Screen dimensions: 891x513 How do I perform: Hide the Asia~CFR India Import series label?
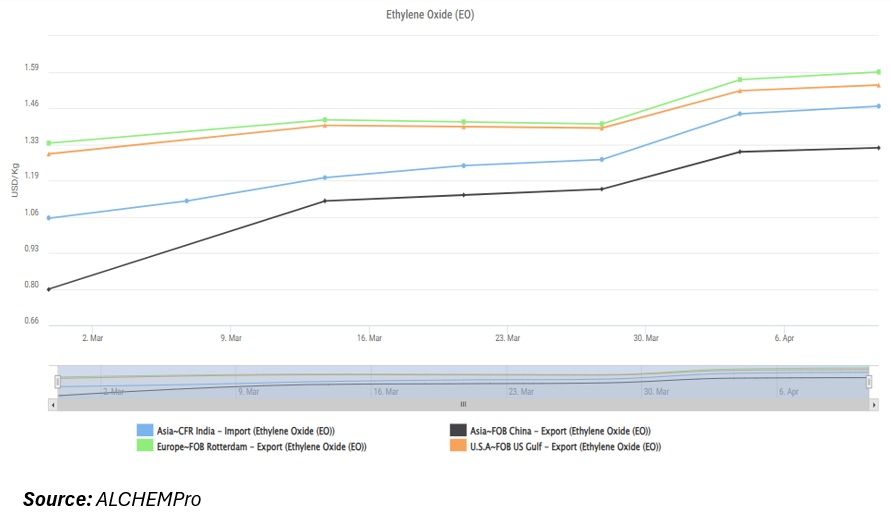point(246,431)
